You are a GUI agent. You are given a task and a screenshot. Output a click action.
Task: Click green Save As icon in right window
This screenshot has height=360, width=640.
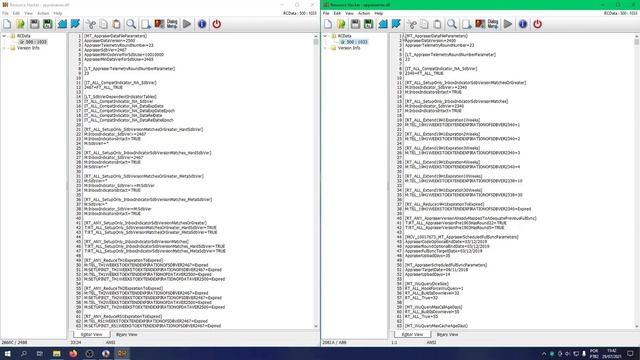tap(369, 24)
